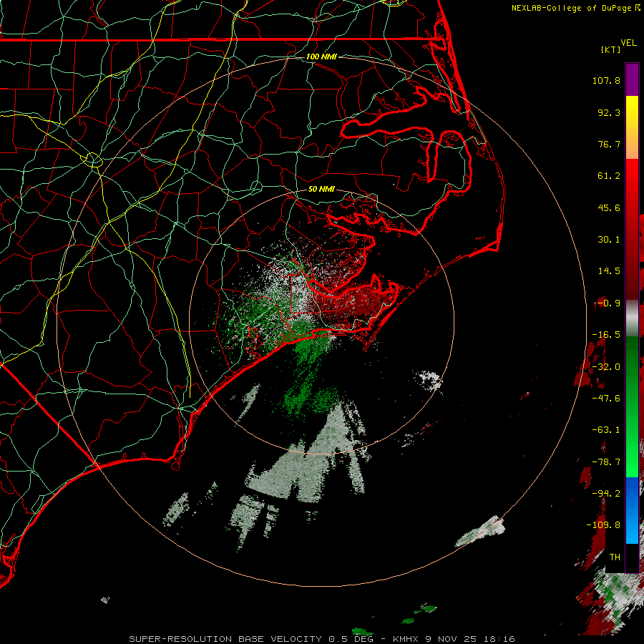Click the -32.0 legend value
This screenshot has height=644, width=644.
[606, 367]
